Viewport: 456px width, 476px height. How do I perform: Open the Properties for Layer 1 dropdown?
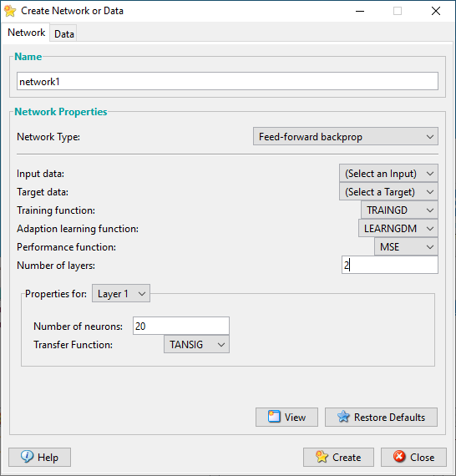tap(121, 294)
